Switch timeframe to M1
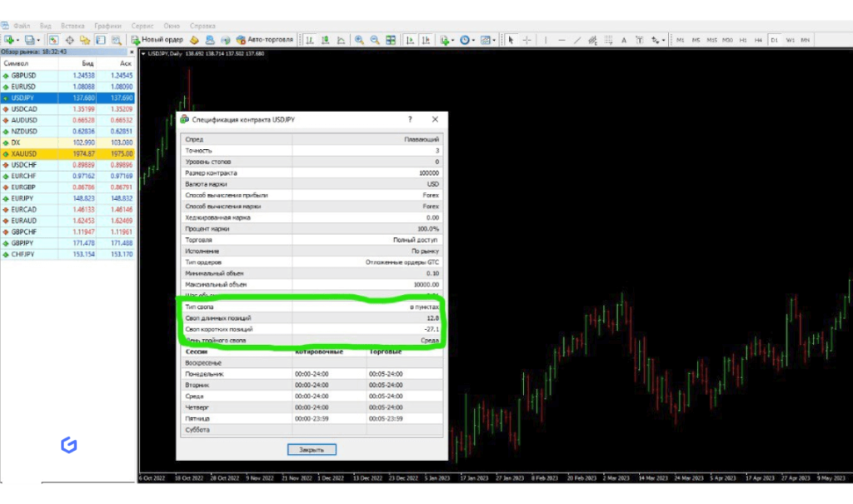 [680, 40]
